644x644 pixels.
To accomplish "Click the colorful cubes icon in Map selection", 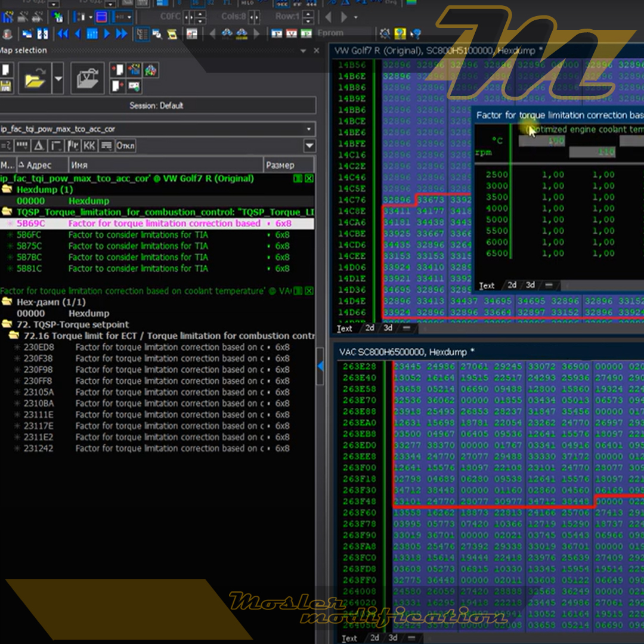I will click(x=150, y=70).
